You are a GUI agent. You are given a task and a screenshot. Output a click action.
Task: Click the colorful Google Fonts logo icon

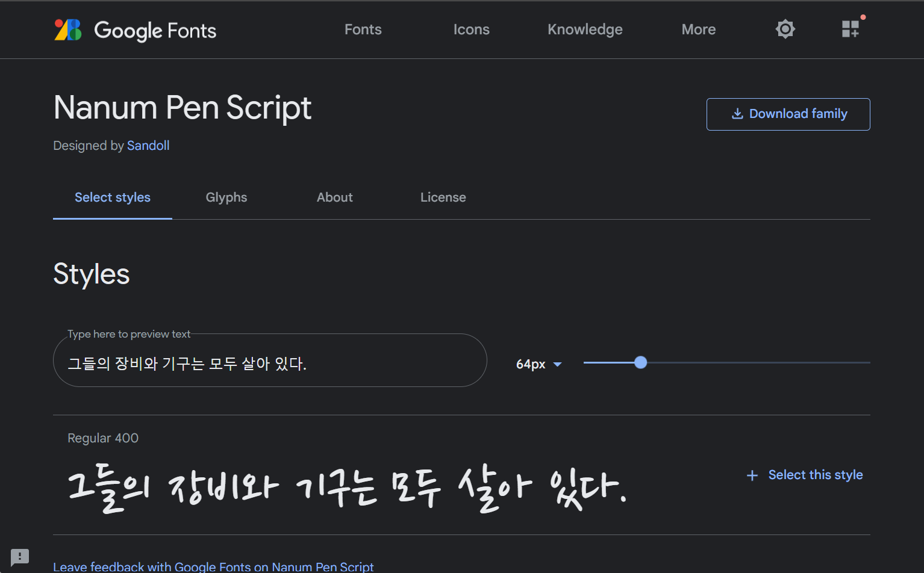click(x=68, y=29)
